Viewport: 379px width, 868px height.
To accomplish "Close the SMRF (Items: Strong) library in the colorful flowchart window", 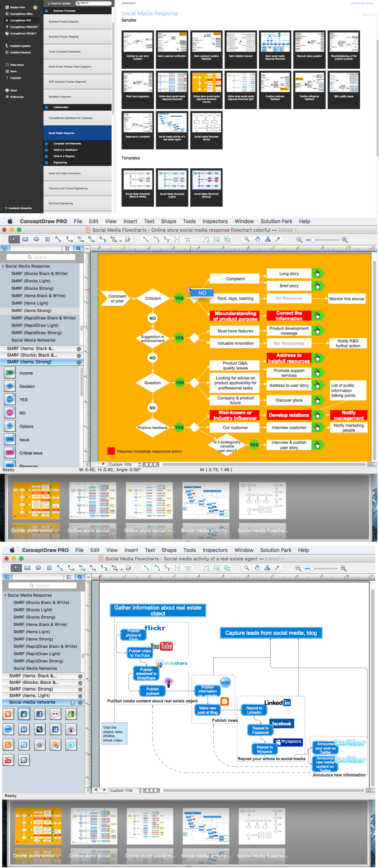I will coord(79,362).
